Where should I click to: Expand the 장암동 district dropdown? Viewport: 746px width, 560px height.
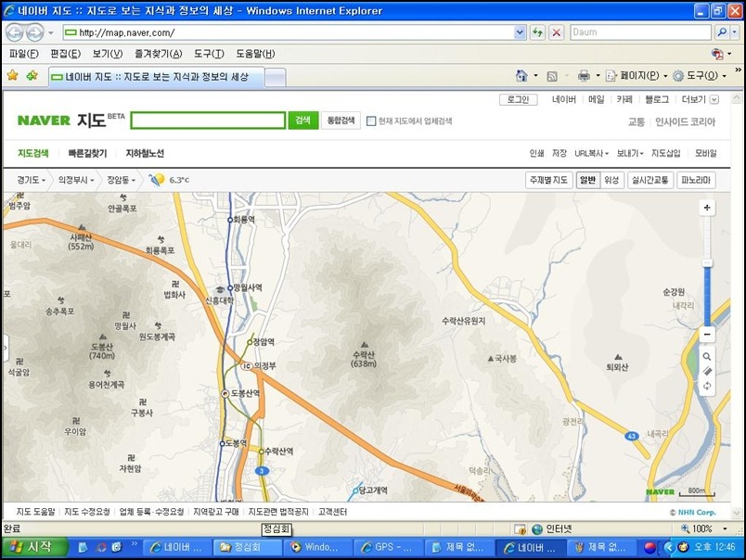click(122, 180)
